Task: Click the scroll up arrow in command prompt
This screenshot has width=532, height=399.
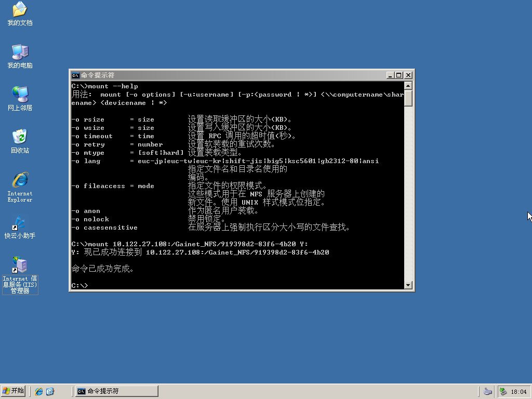Action: pyautogui.click(x=408, y=86)
